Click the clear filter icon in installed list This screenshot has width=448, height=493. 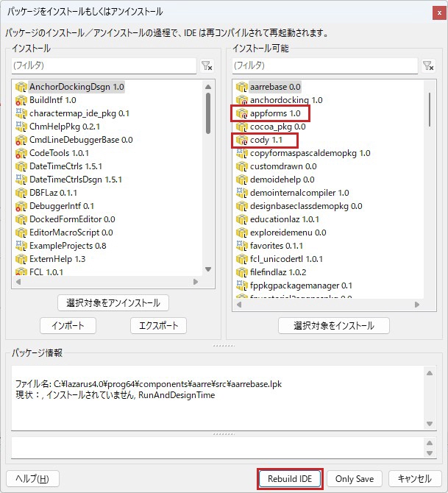click(207, 65)
